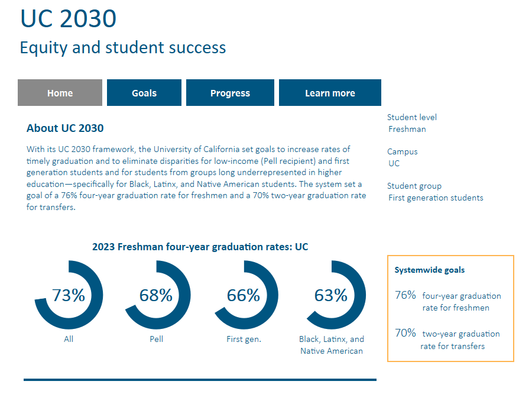
Task: Click Black, Latinx, and Native American label
Action: [x=331, y=345]
